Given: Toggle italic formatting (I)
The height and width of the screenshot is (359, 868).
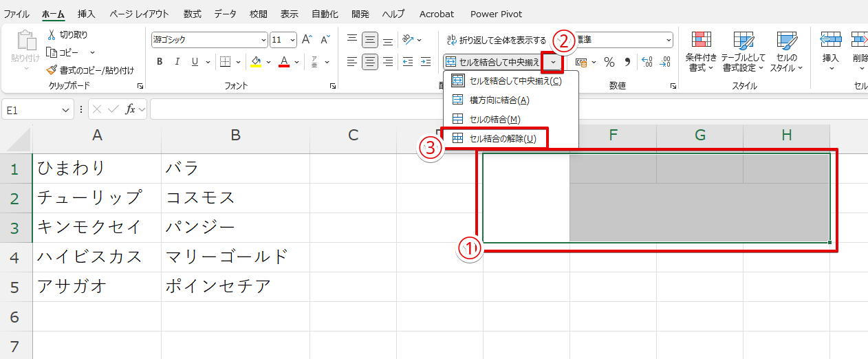Looking at the screenshot, I should pos(177,62).
